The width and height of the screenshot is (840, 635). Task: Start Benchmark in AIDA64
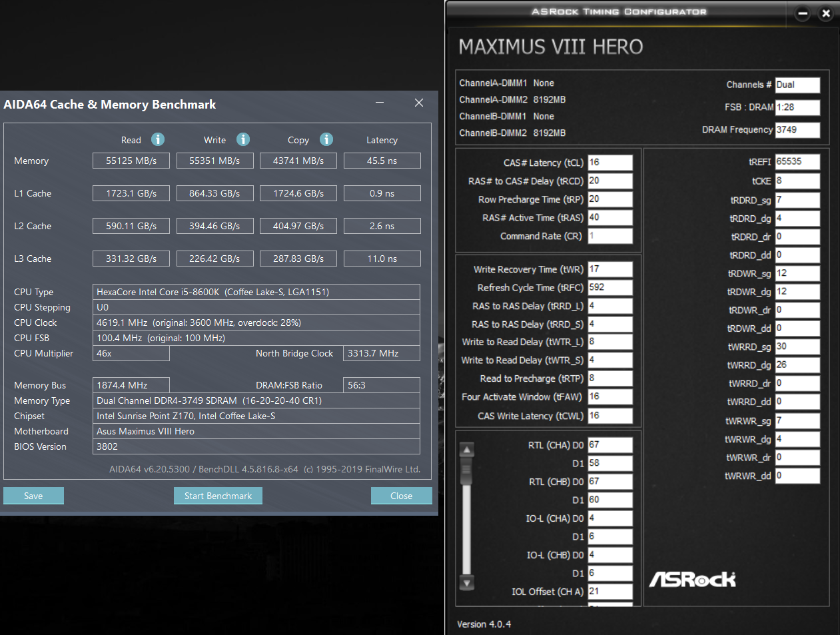point(218,496)
